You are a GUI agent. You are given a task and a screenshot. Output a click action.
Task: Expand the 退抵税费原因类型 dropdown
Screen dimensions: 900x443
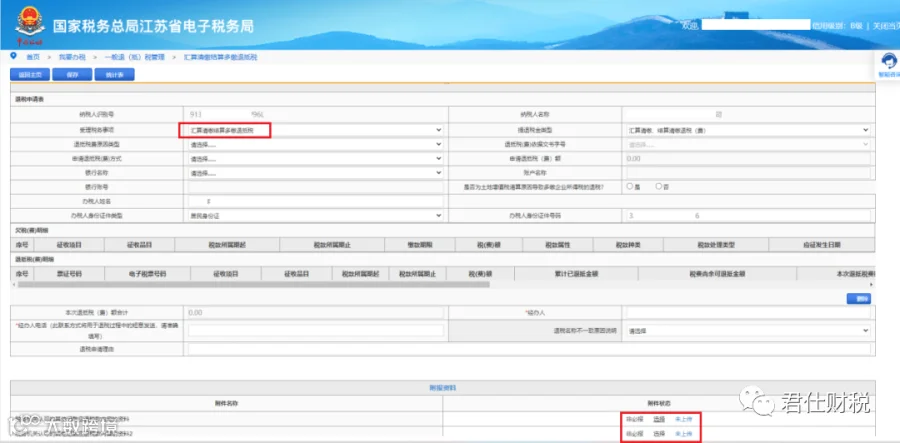(316, 145)
